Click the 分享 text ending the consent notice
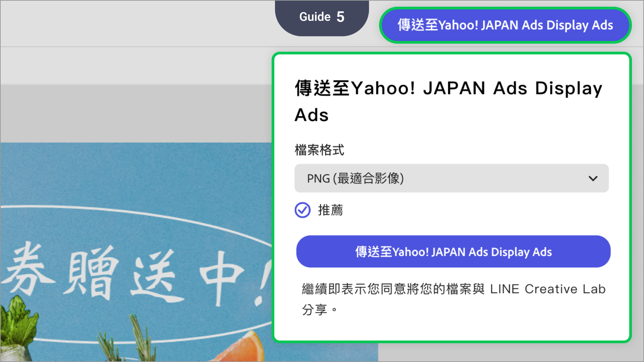This screenshot has height=362, width=644. point(315,310)
